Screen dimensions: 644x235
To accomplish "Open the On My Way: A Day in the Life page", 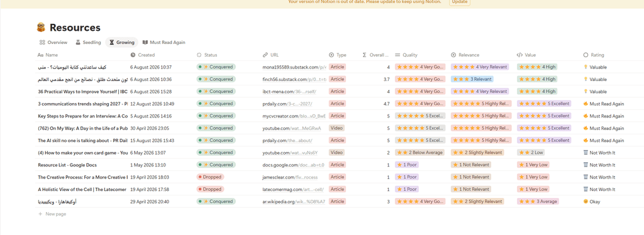I will click(x=82, y=128).
